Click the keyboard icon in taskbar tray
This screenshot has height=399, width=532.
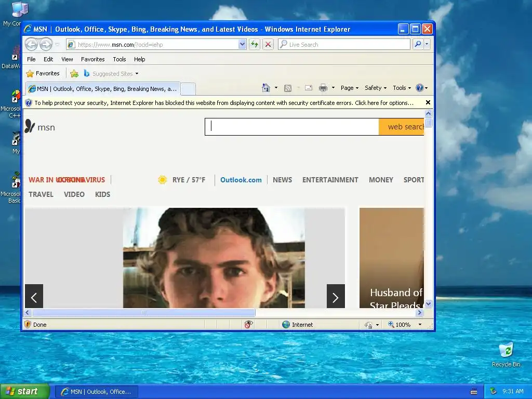[x=474, y=392]
